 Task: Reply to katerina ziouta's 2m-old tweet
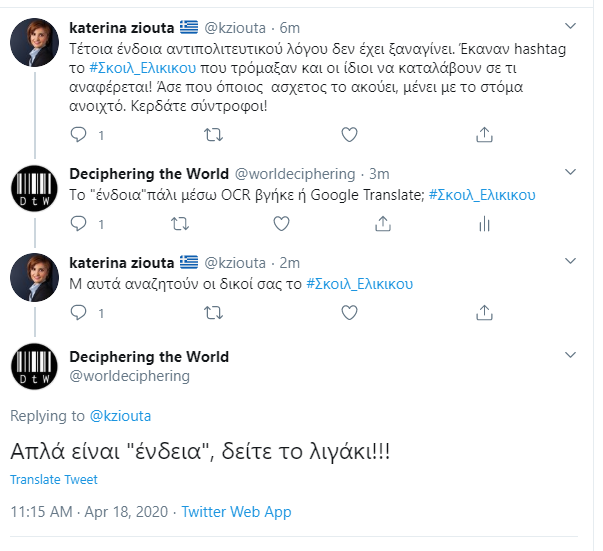pyautogui.click(x=81, y=314)
